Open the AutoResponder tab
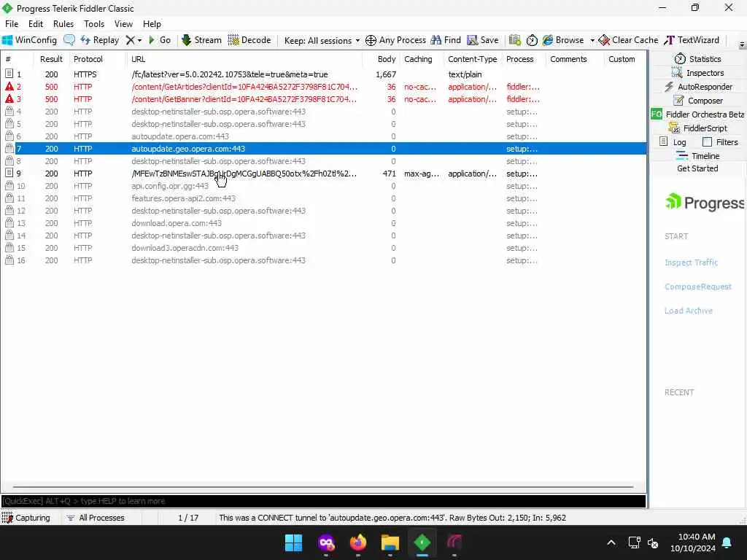The width and height of the screenshot is (747, 560). pos(698,87)
